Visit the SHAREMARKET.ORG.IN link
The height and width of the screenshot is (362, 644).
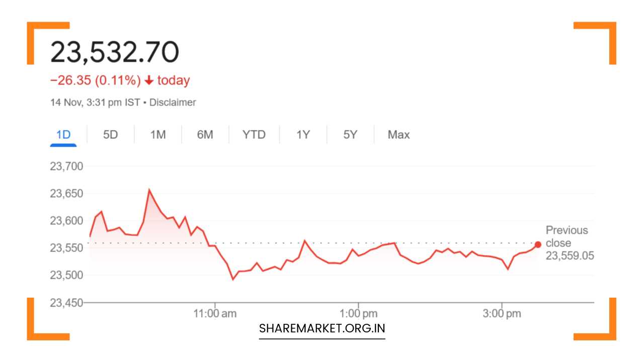point(321,328)
